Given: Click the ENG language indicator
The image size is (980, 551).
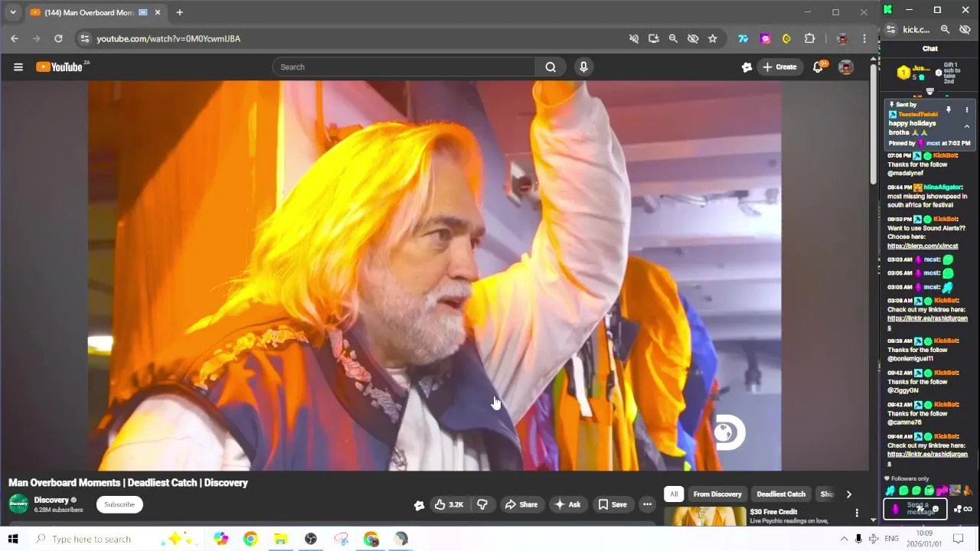Looking at the screenshot, I should pos(892,539).
